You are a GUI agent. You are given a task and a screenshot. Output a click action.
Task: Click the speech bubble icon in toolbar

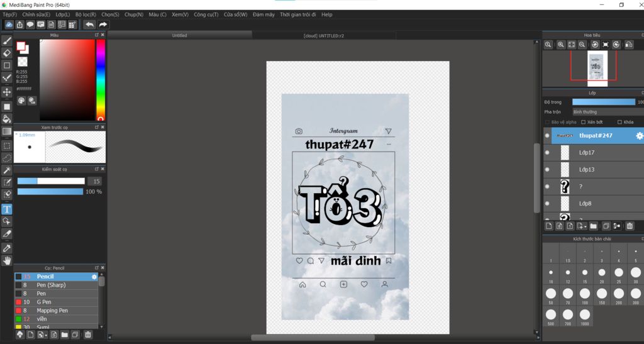pos(30,25)
